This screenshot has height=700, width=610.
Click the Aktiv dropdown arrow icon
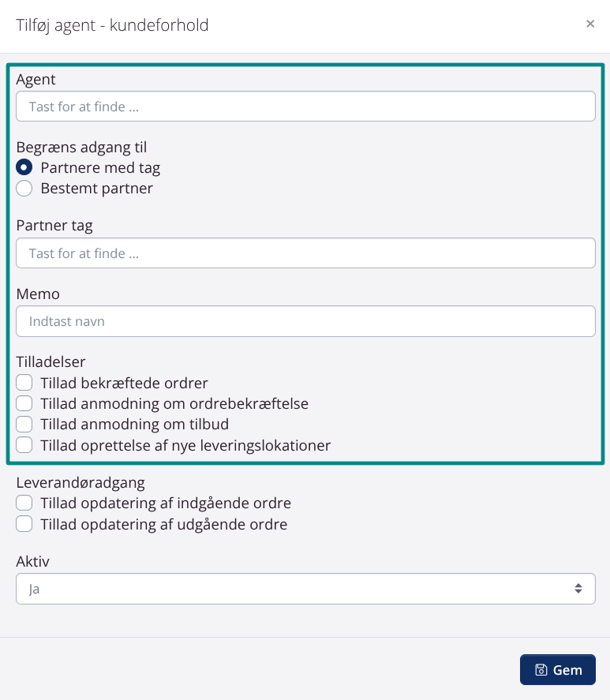[578, 589]
